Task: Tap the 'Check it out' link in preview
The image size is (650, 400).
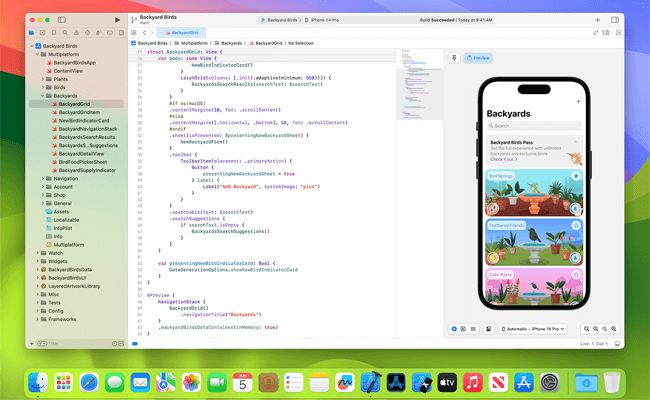Action: tap(503, 158)
